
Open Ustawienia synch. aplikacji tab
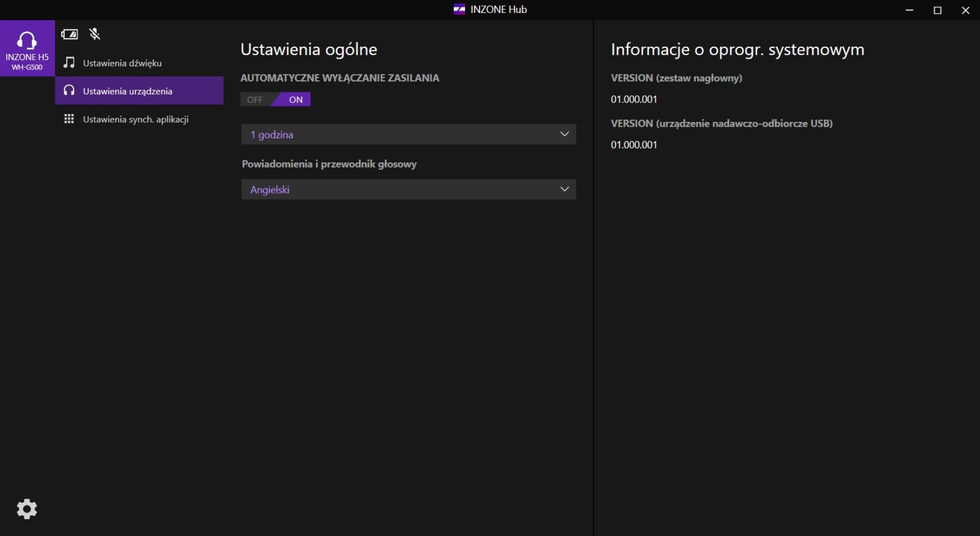[140, 119]
